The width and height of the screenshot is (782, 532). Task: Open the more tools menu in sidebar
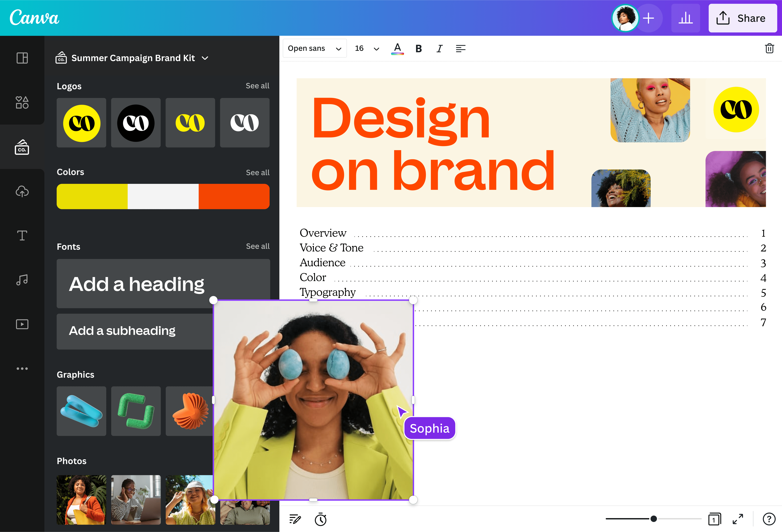coord(22,368)
